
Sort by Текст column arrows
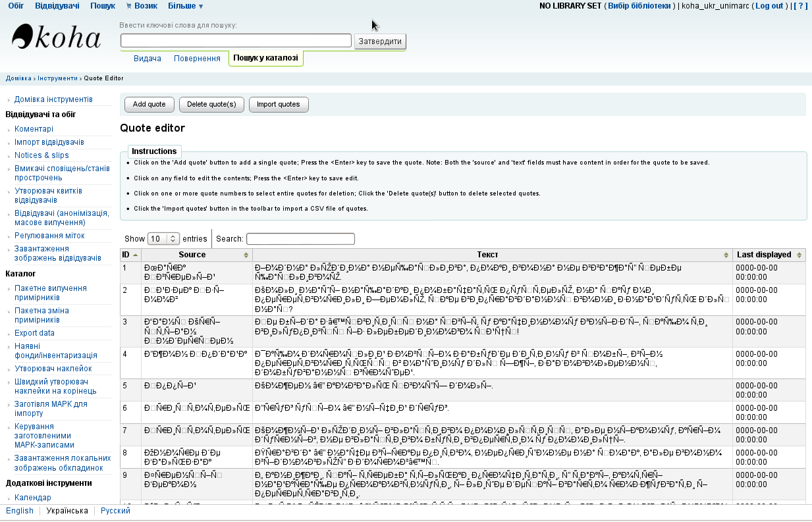click(x=726, y=255)
